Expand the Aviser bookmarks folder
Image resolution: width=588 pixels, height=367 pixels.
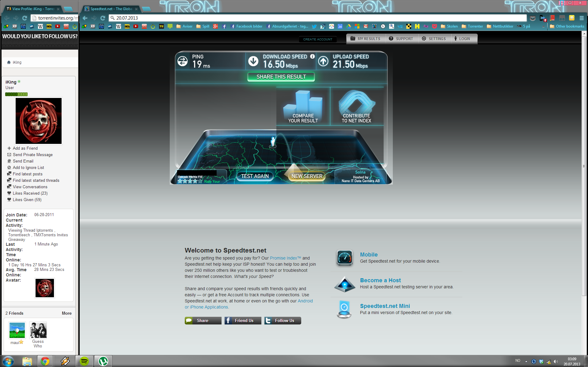(184, 26)
